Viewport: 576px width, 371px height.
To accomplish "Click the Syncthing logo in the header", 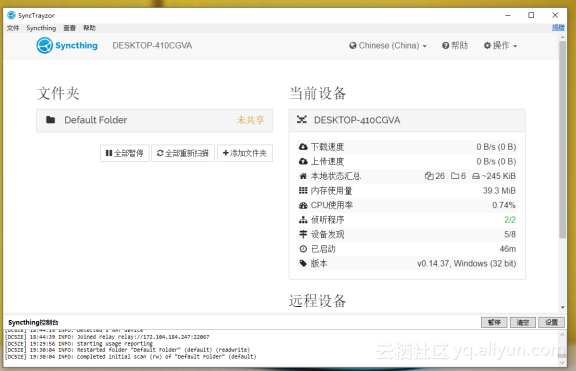I will [67, 46].
